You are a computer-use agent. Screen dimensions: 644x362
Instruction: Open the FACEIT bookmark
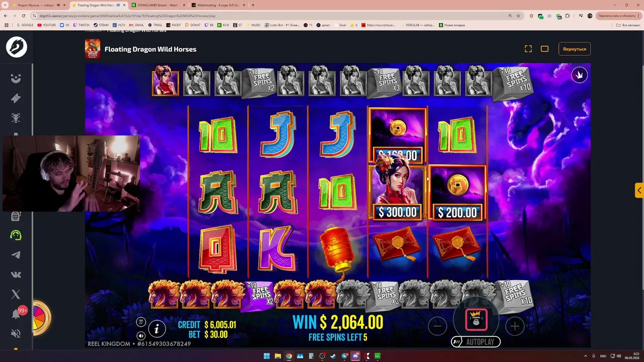tap(173, 25)
